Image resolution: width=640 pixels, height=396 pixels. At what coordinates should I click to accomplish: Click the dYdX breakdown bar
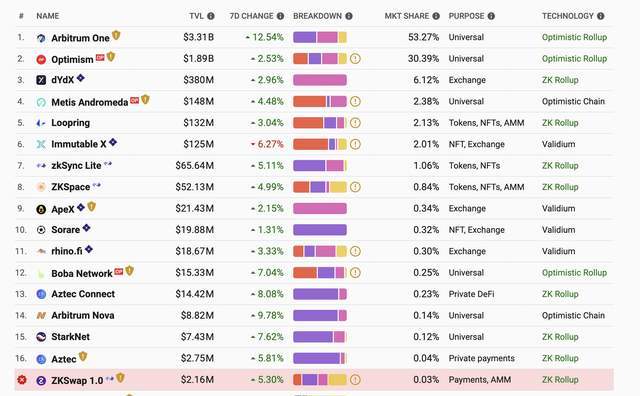(x=320, y=80)
